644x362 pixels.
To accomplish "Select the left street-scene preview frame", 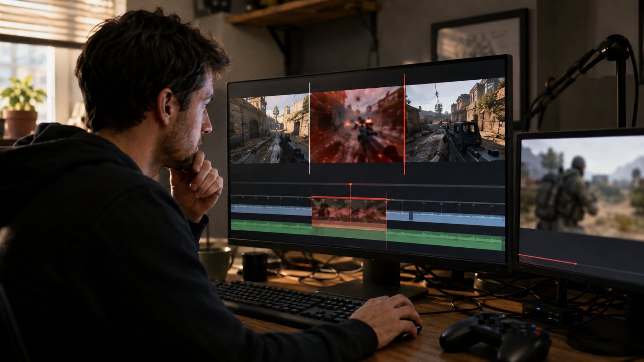I will (x=269, y=130).
